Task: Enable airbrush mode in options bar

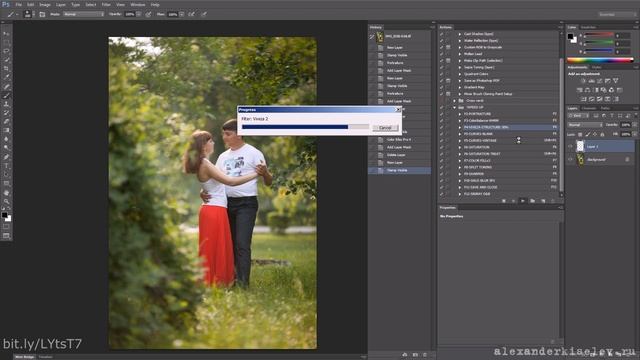Action: 191,14
